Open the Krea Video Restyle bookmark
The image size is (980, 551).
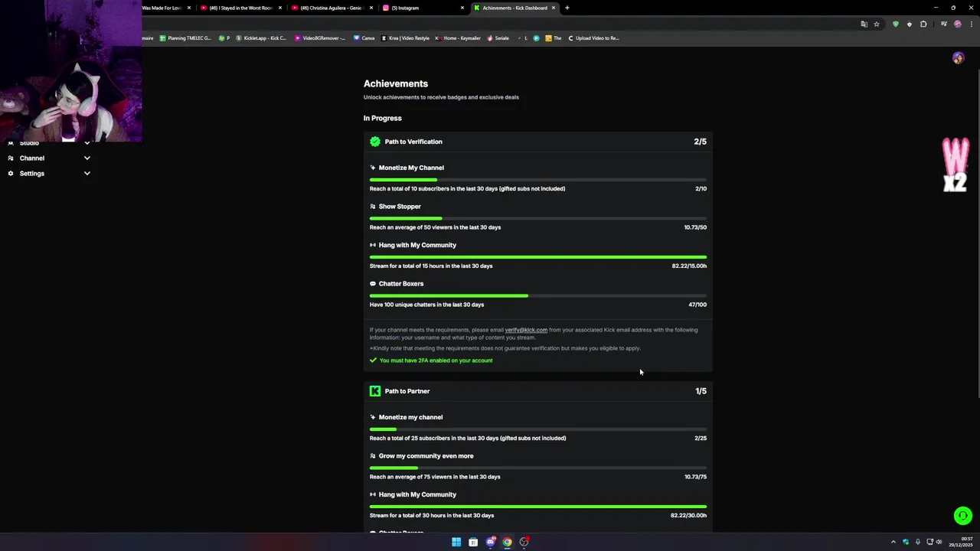(x=406, y=38)
